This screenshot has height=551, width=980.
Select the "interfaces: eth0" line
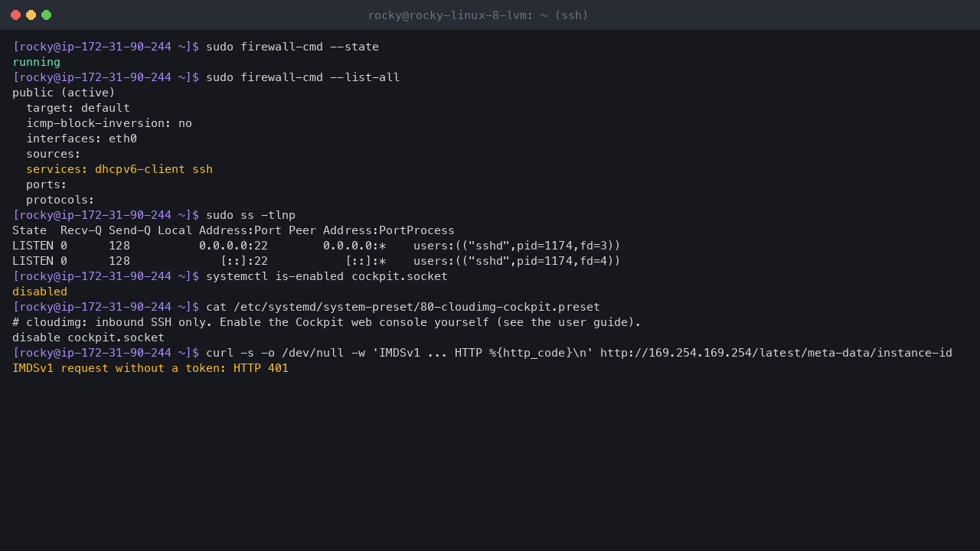click(x=81, y=139)
